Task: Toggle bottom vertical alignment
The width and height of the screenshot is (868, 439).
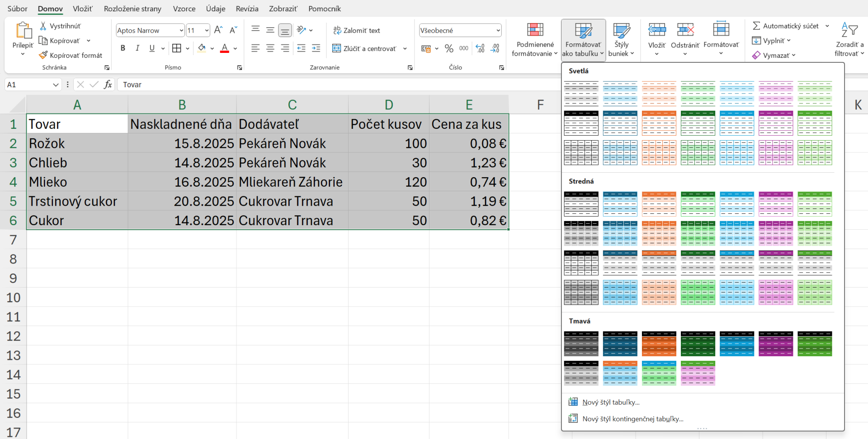Action: (285, 30)
